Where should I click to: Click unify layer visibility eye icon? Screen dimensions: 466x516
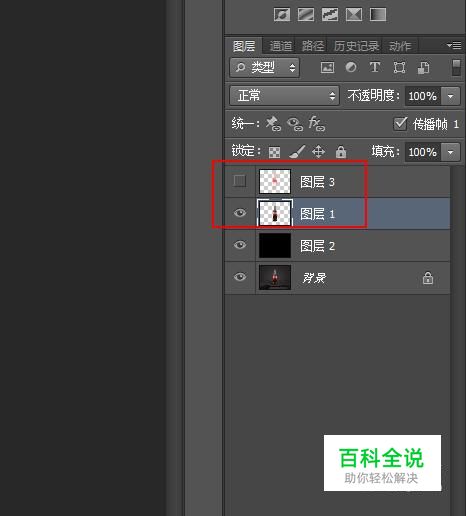[295, 124]
